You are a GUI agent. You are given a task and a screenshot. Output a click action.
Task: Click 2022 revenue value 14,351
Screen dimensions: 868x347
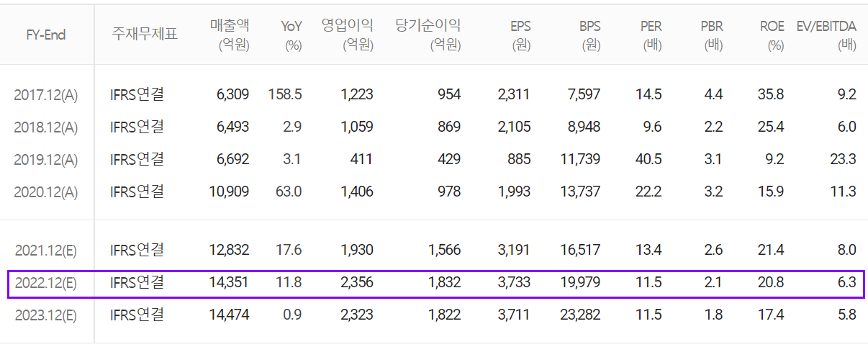coord(229,282)
